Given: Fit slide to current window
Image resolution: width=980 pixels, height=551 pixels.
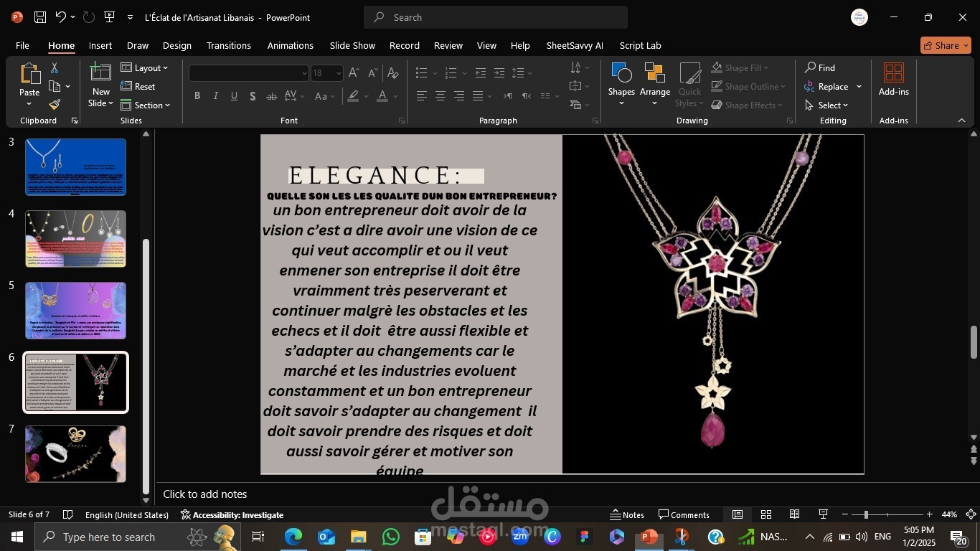Looking at the screenshot, I should click(971, 515).
